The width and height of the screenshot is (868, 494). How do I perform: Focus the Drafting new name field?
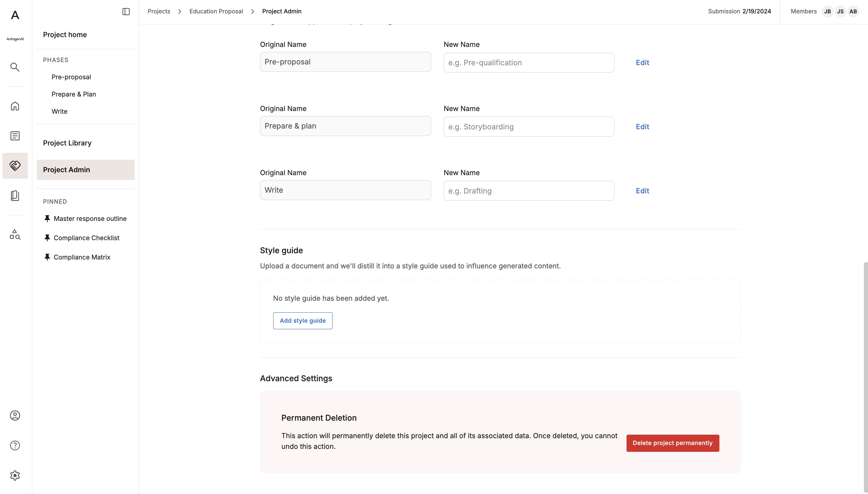[x=529, y=191]
